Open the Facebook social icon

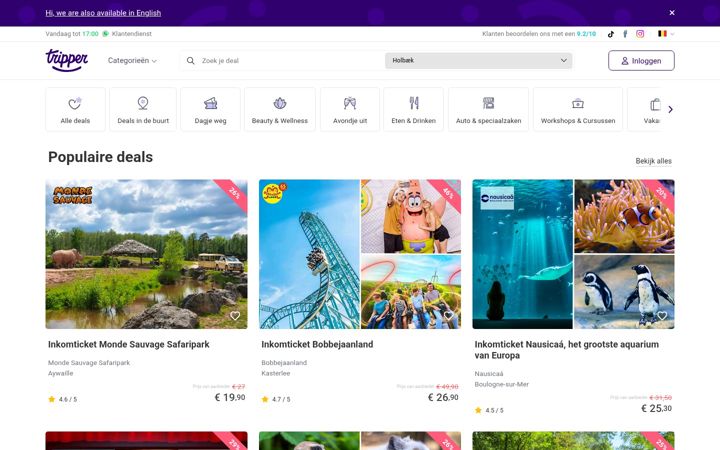coord(625,34)
